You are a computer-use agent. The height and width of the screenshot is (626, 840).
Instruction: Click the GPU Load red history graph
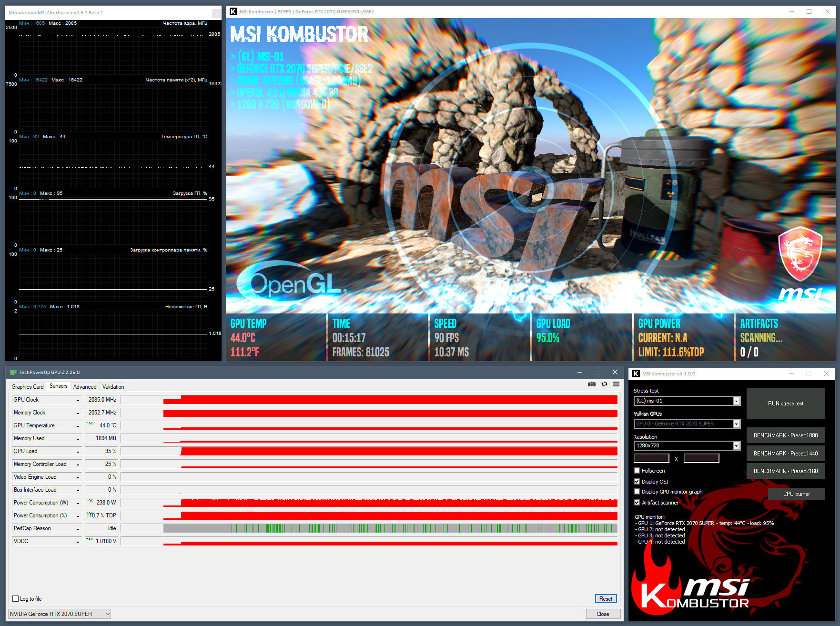pyautogui.click(x=370, y=451)
